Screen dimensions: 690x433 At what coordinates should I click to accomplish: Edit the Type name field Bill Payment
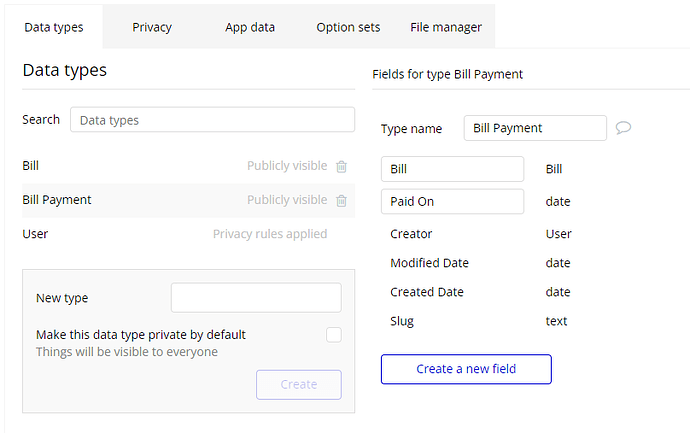[x=535, y=128]
